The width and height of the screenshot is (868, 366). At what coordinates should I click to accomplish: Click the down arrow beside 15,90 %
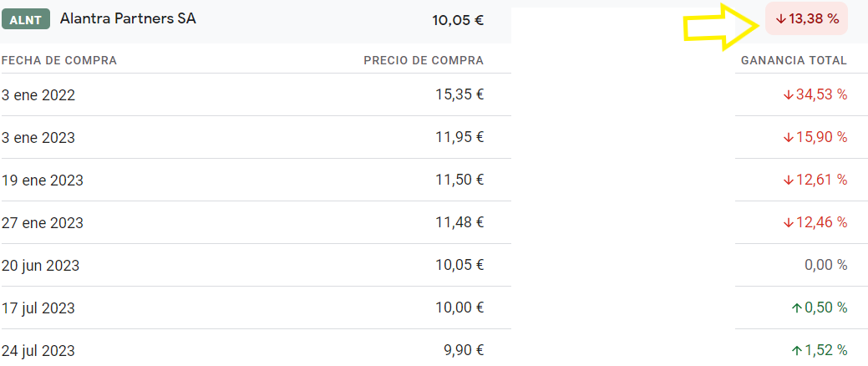(789, 138)
